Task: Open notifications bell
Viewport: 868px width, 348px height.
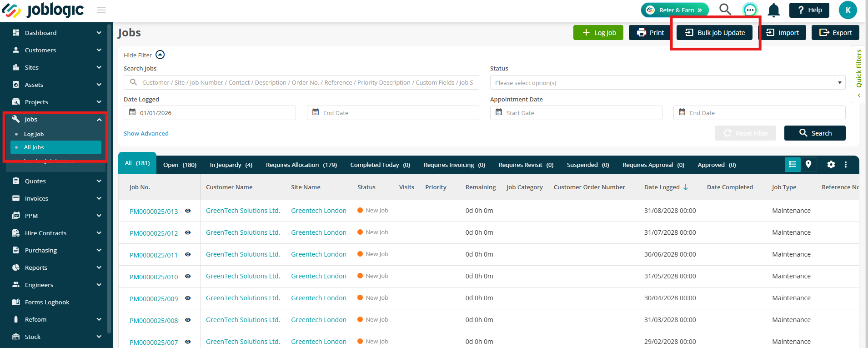Action: point(773,10)
